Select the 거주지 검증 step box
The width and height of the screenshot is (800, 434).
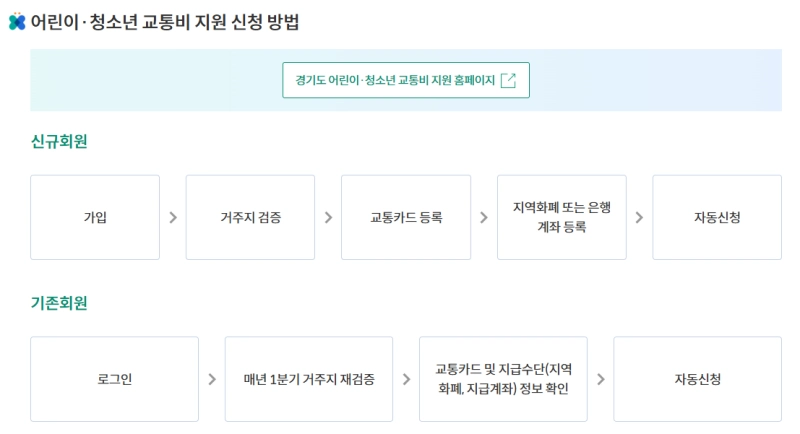tap(250, 217)
